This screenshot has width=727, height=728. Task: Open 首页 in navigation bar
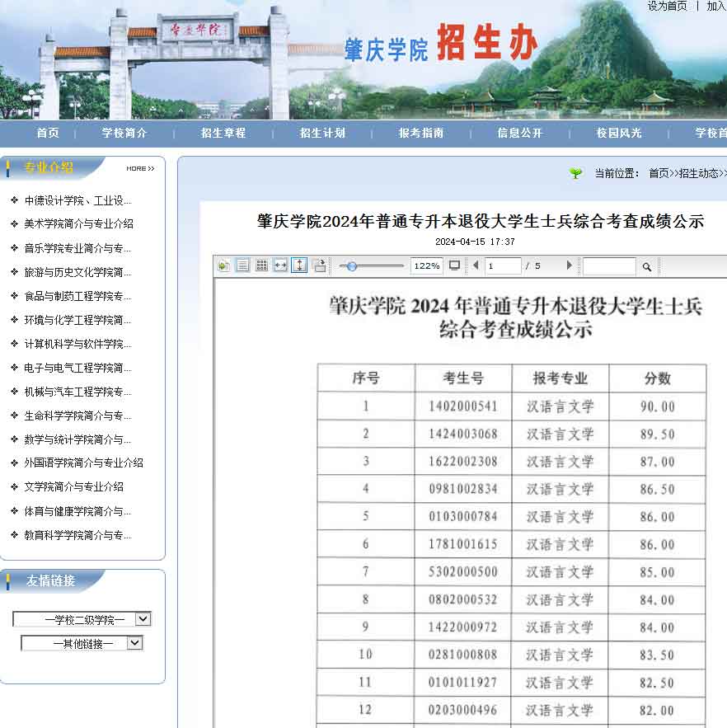[49, 134]
